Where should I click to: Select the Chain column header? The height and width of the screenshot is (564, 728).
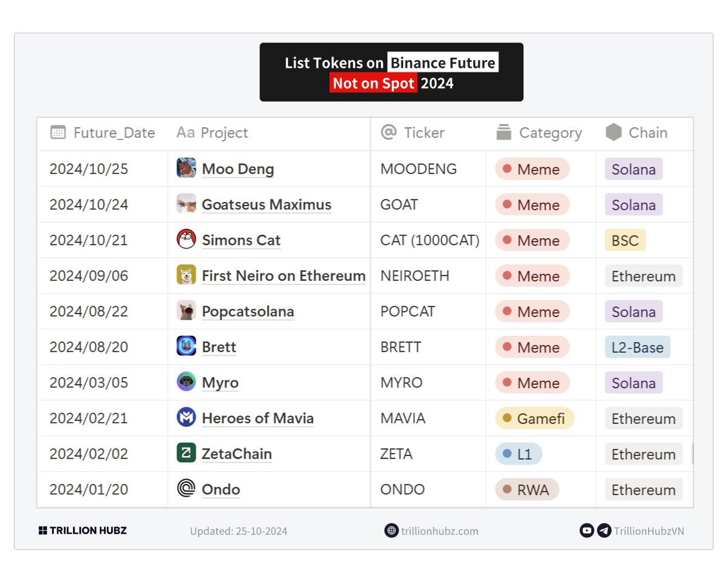click(644, 133)
